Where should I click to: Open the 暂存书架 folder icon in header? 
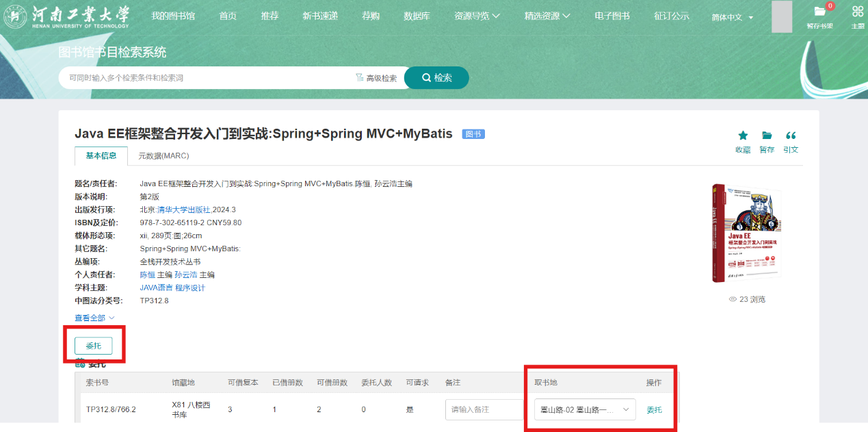tap(819, 12)
